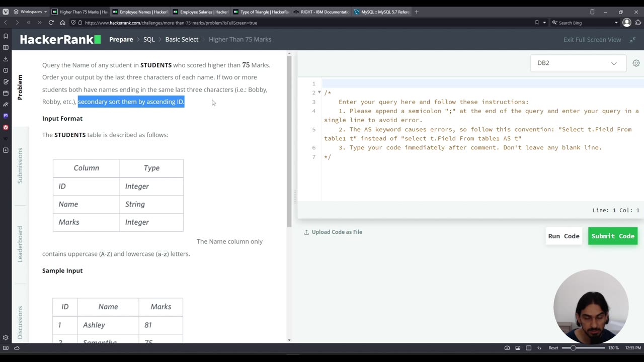This screenshot has width=644, height=362.
Task: Open the History panel clock icon
Action: (x=6, y=70)
